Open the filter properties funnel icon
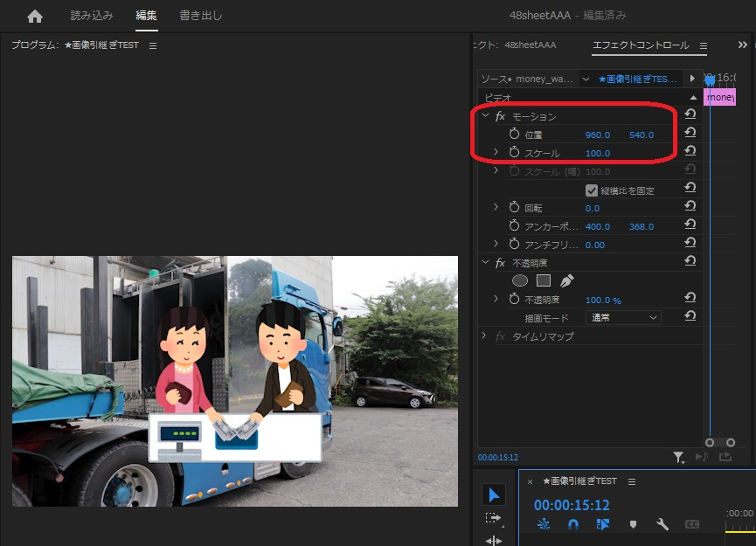The height and width of the screenshot is (546, 756). click(679, 457)
